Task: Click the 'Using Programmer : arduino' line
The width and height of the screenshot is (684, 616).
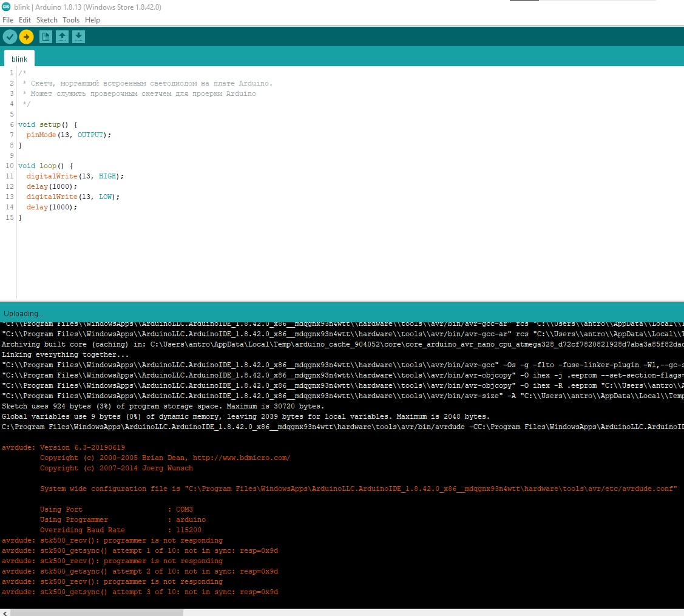Action: (123, 520)
